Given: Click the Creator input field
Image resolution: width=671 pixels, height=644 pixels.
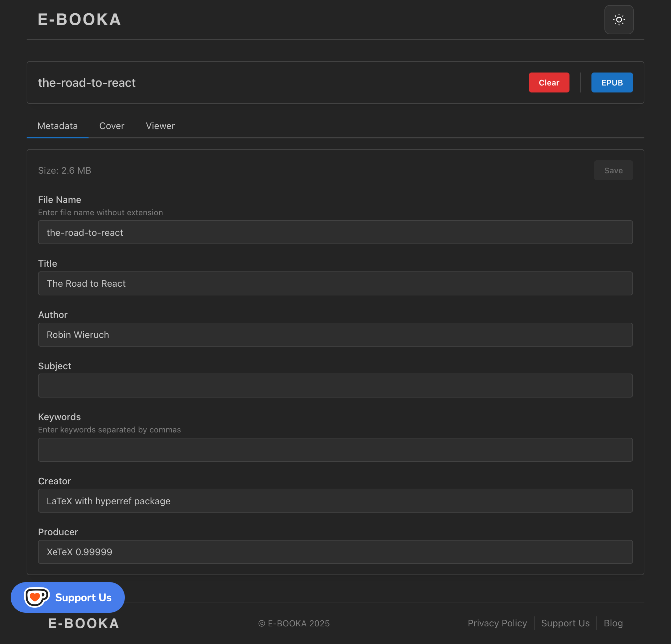Looking at the screenshot, I should (x=335, y=501).
